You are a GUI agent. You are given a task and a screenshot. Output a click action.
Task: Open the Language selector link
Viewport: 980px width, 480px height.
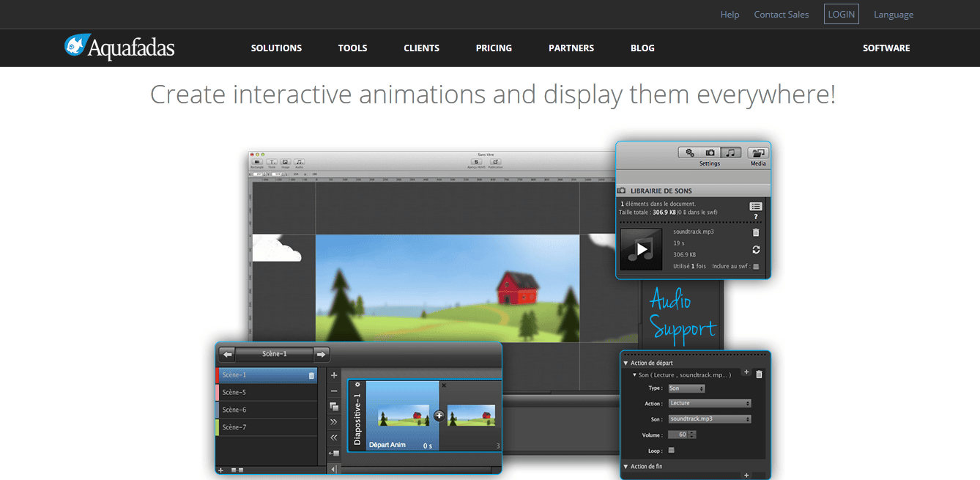[x=894, y=15]
